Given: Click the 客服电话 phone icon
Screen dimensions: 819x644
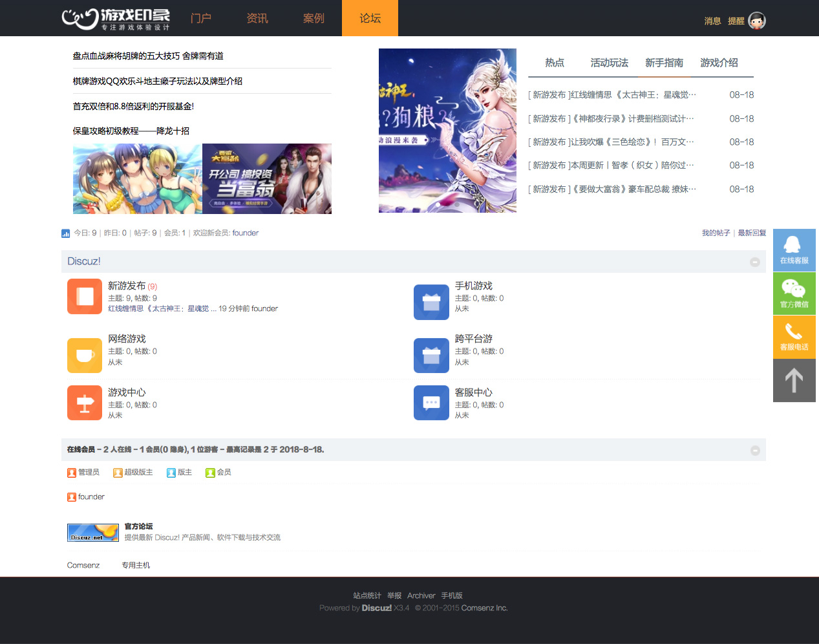Looking at the screenshot, I should pyautogui.click(x=794, y=336).
